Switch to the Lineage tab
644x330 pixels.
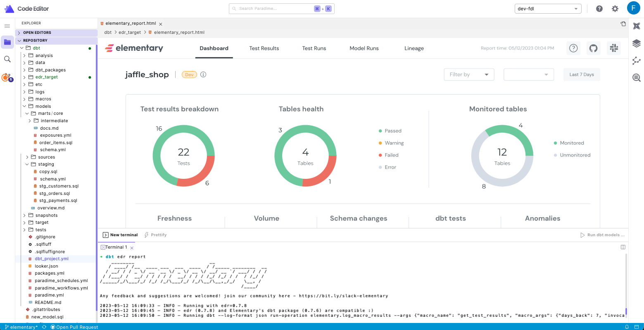coord(414,48)
